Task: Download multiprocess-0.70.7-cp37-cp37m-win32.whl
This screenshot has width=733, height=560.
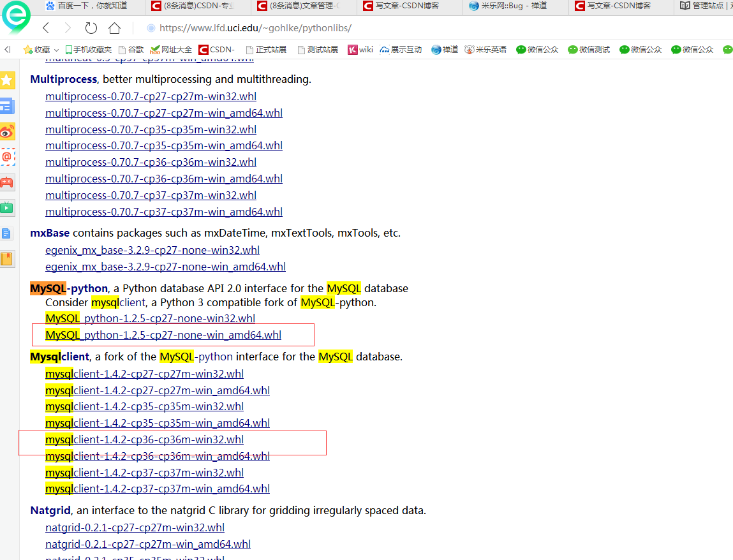Action: [151, 195]
